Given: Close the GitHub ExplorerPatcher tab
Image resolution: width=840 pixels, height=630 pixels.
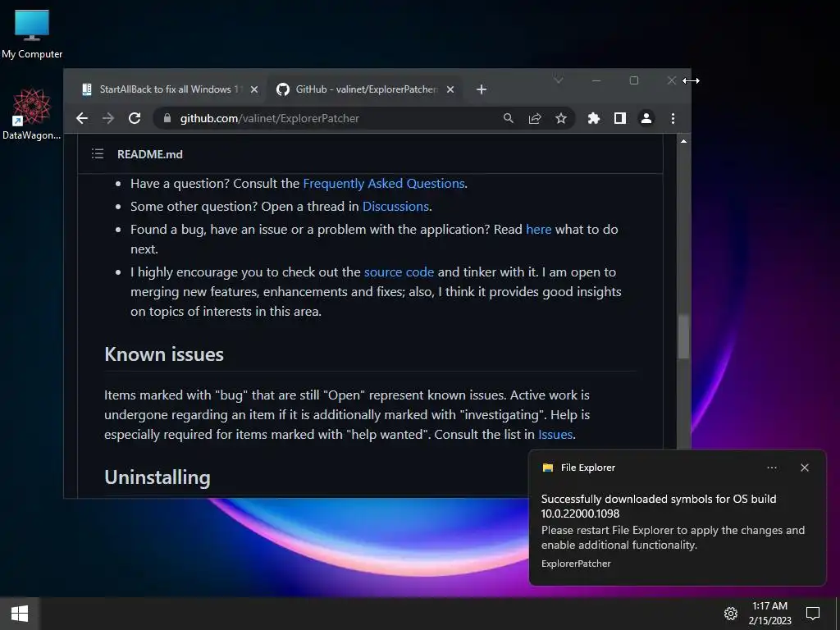Looking at the screenshot, I should [450, 89].
